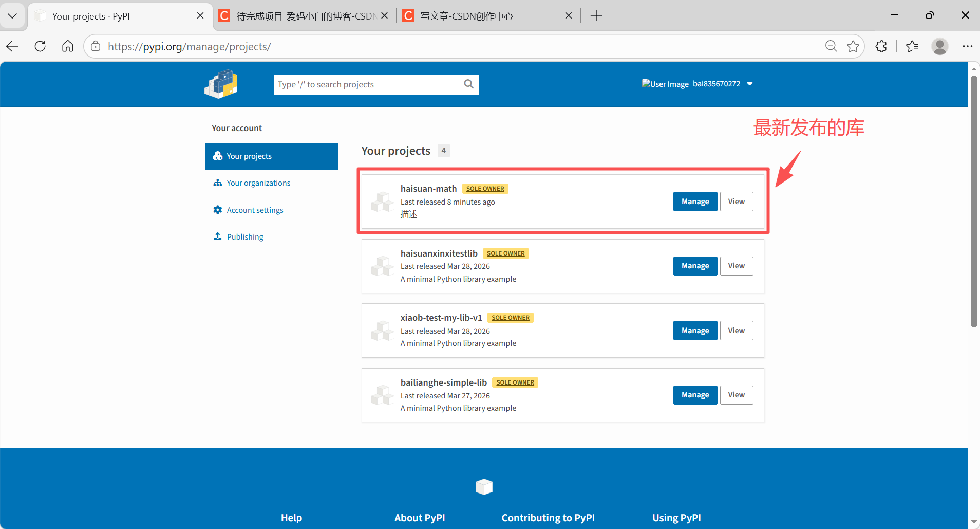Reload the page with the refresh icon
Screen dimensions: 980x529
(40, 46)
